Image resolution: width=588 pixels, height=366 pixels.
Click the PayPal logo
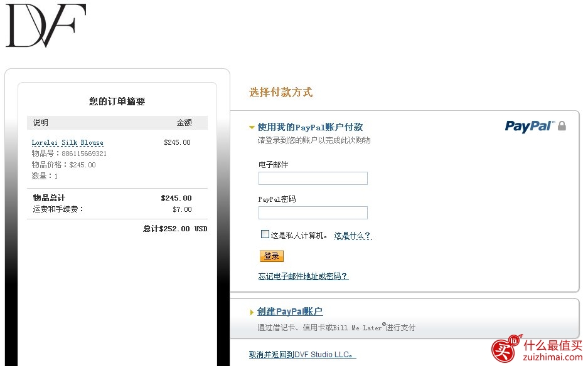point(530,126)
